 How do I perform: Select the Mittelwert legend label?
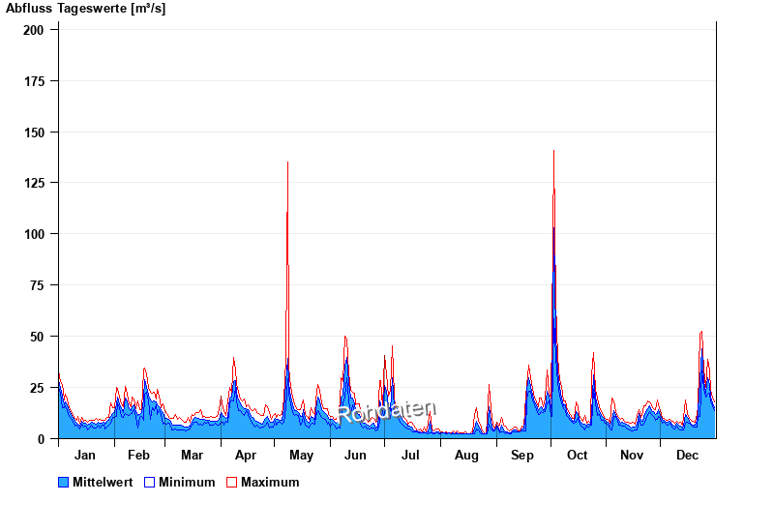[x=103, y=483]
